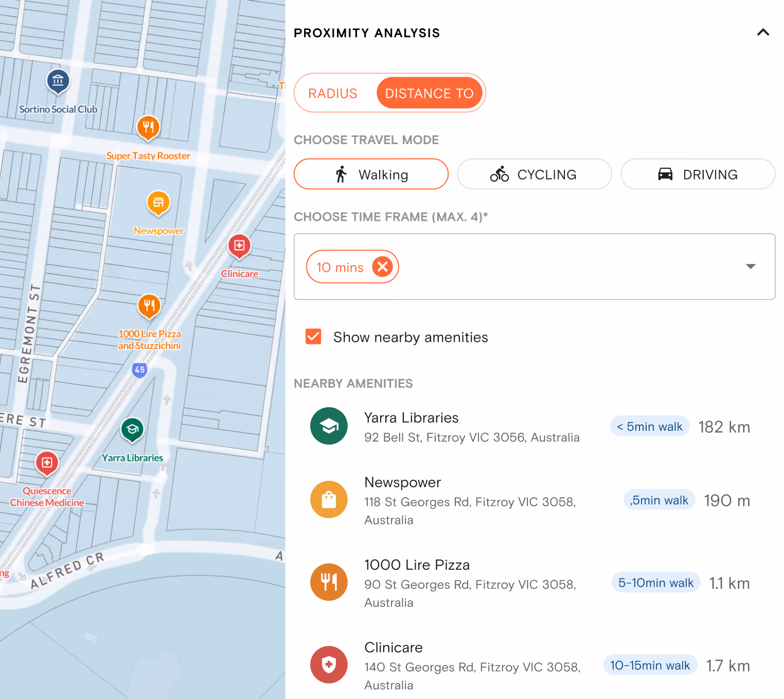The width and height of the screenshot is (784, 699).
Task: Click the Clinicare amenity name
Action: click(x=394, y=648)
